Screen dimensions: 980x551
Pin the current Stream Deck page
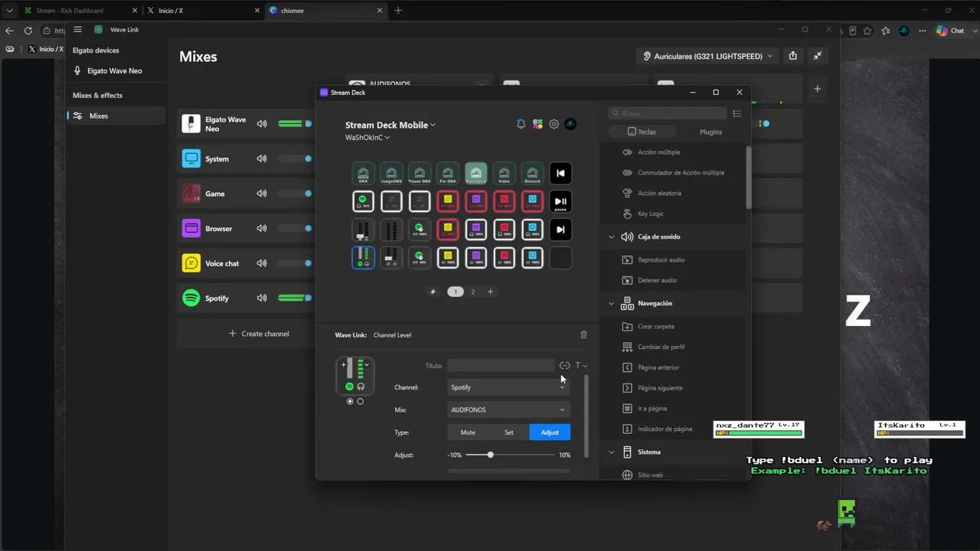pos(433,292)
